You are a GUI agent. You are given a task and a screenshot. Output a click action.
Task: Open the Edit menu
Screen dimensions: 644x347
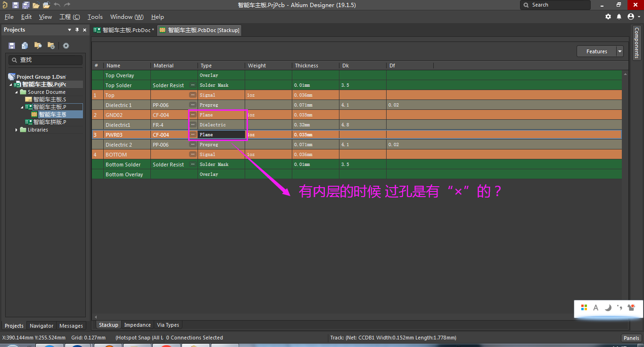pyautogui.click(x=26, y=17)
